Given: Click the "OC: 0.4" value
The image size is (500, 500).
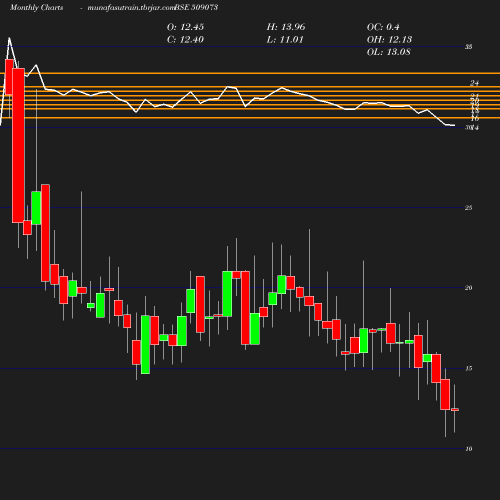Looking at the screenshot, I should click(x=383, y=27).
